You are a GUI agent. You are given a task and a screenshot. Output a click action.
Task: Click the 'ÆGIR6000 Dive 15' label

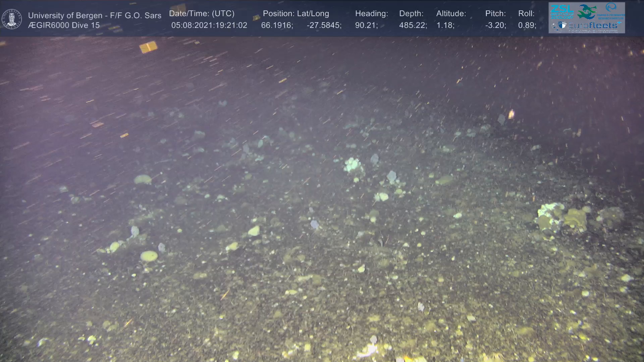coord(64,25)
